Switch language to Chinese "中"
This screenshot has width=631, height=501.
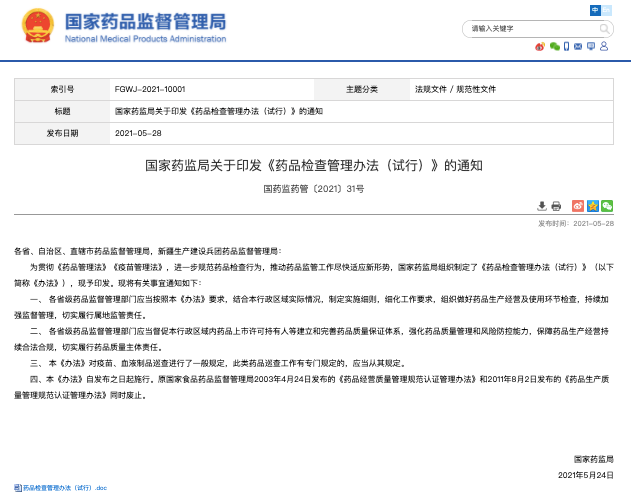(596, 9)
